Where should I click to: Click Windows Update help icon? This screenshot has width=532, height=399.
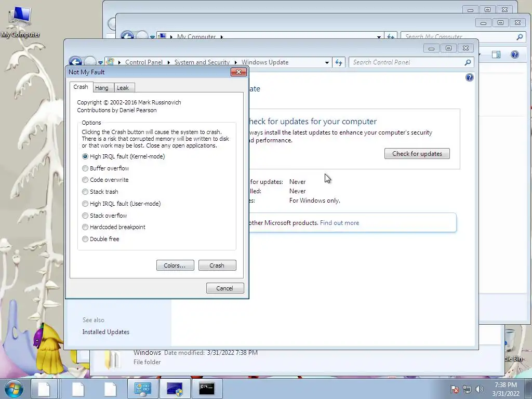tap(470, 78)
